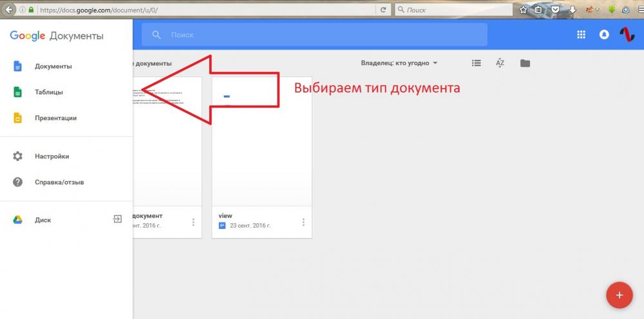
Task: Click the docs.google.com URL field
Action: point(205,10)
